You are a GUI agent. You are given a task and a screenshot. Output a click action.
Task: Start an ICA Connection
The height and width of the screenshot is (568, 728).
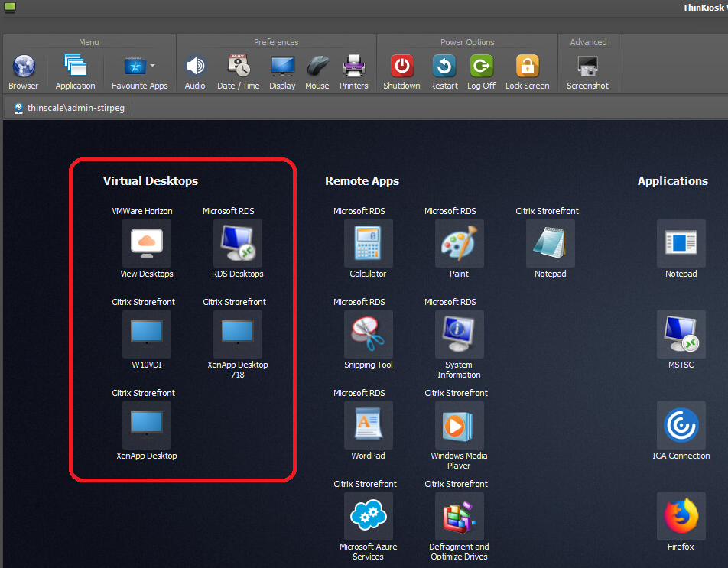681,425
